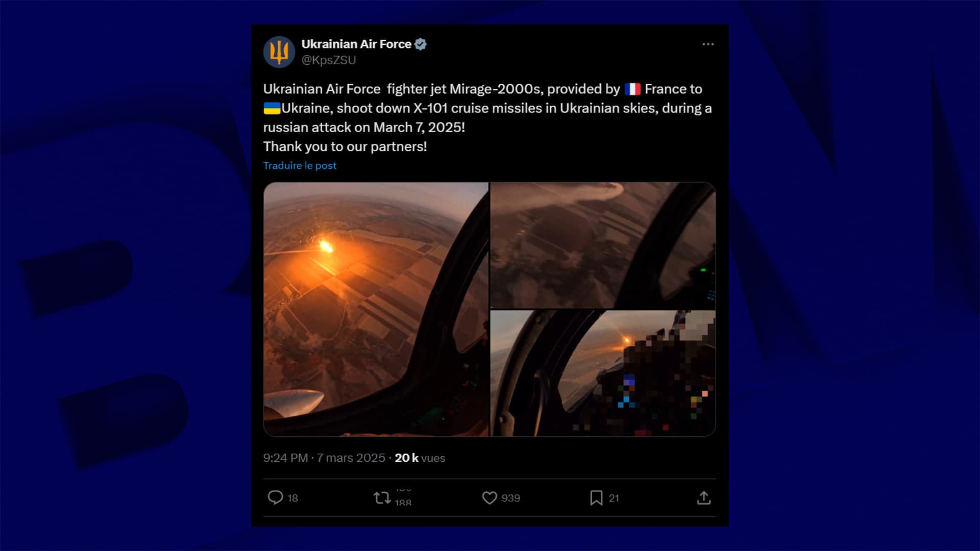Viewport: 980px width, 551px height.
Task: Click the 21 bookmarks count
Action: [x=614, y=498]
